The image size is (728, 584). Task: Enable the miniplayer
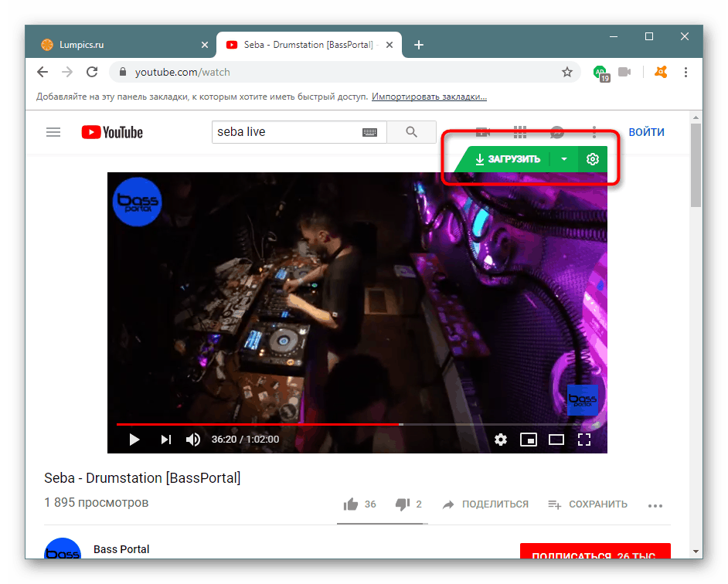coord(529,440)
